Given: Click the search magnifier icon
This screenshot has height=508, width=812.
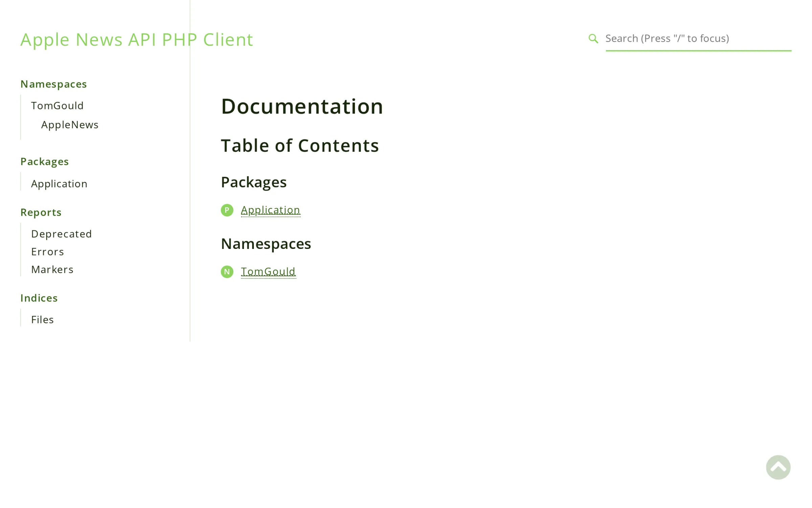Looking at the screenshot, I should tap(593, 39).
